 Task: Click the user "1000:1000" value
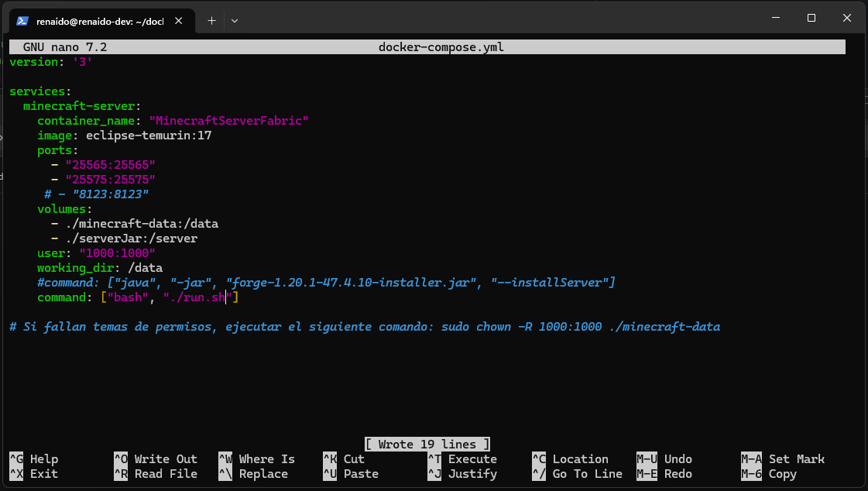pos(117,253)
